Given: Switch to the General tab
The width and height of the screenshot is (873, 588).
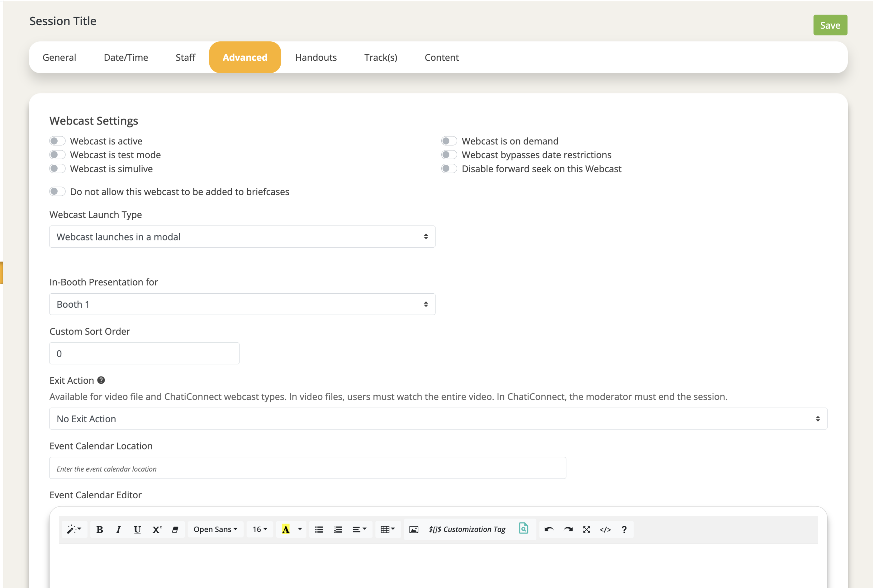Looking at the screenshot, I should pos(59,57).
